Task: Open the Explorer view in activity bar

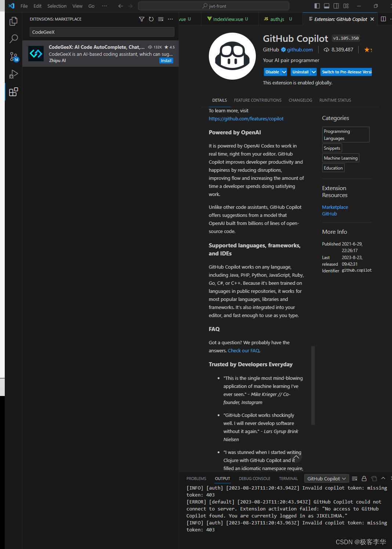Action: coord(14,21)
